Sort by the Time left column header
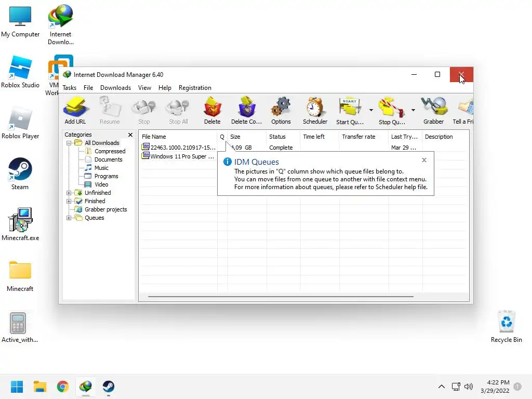The width and height of the screenshot is (532, 399). coord(320,137)
